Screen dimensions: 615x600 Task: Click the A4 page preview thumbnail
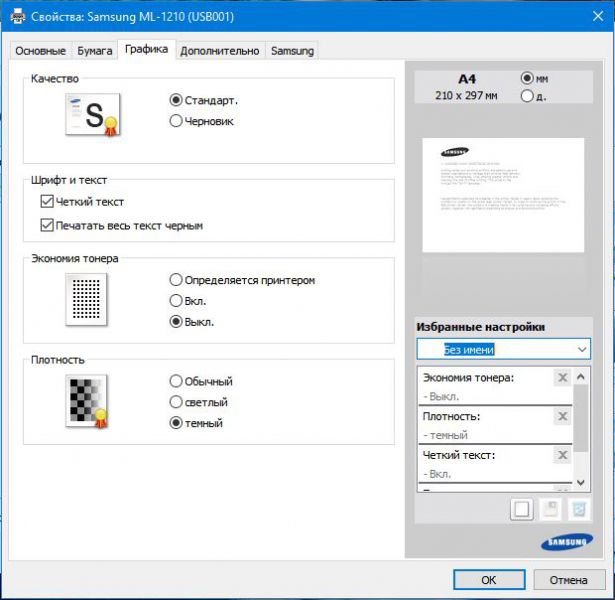click(503, 194)
